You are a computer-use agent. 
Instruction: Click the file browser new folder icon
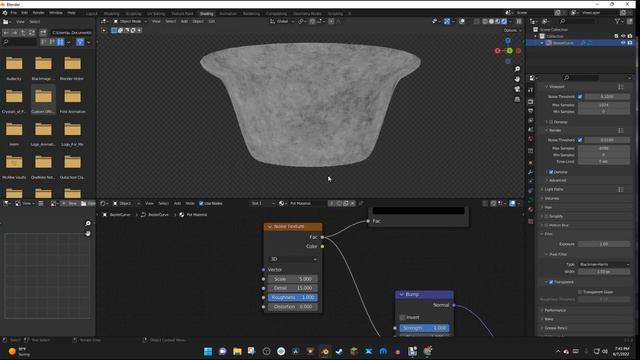point(43,33)
